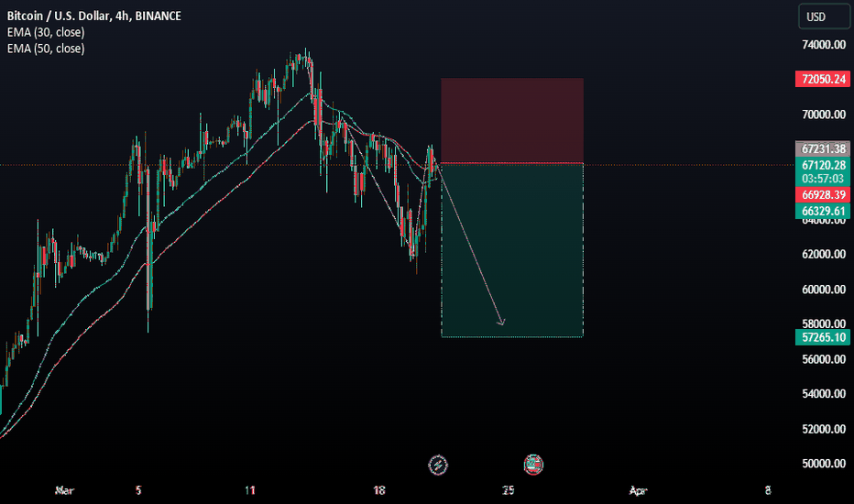Screen dimensions: 854x504
Task: Click the 25 date label on time axis
Action: [x=509, y=490]
